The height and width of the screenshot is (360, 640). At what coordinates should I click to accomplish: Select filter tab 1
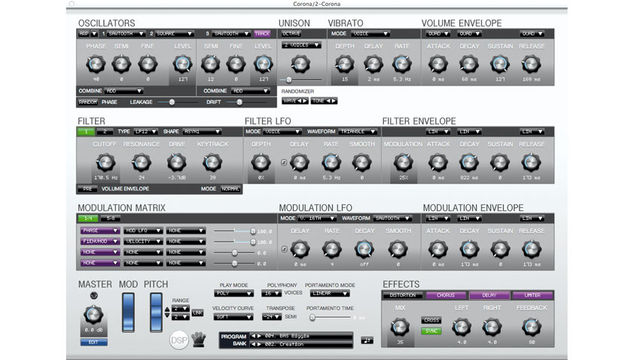pyautogui.click(x=86, y=131)
